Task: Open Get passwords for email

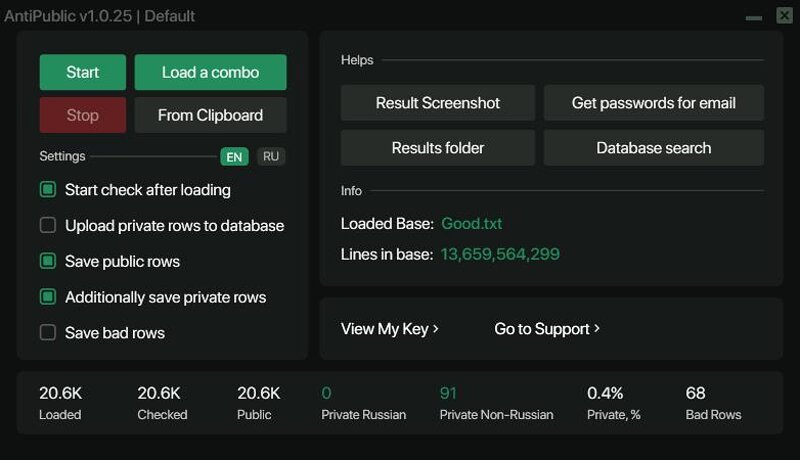Action: point(654,103)
